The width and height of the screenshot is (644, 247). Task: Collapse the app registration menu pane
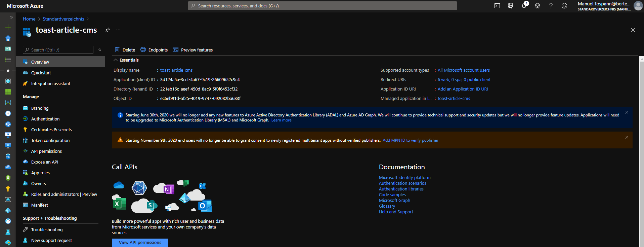click(x=100, y=50)
